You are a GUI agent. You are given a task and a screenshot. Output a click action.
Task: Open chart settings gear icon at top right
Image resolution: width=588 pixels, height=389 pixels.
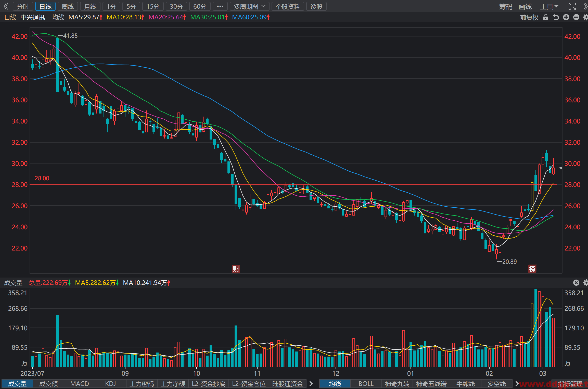pos(586,17)
